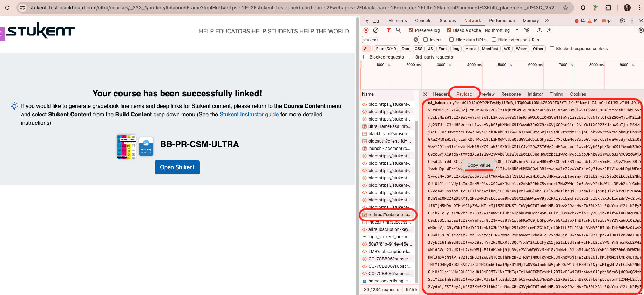Click the purple side tab beside logo

click(x=2, y=34)
